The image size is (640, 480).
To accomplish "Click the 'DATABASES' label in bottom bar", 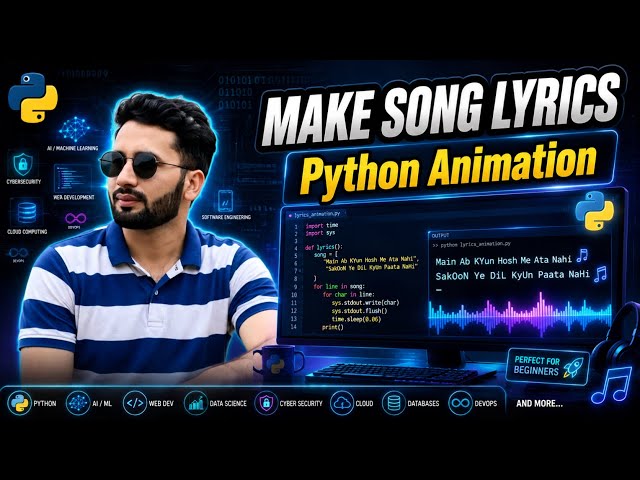I will [x=423, y=403].
